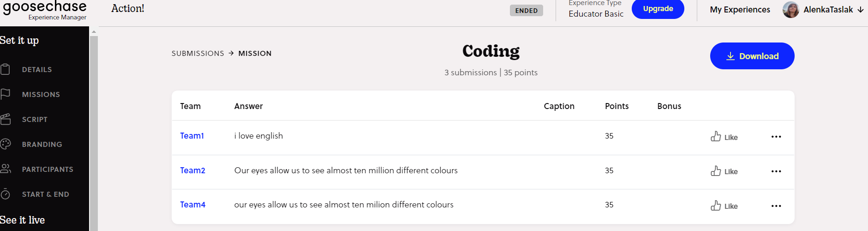This screenshot has height=231, width=868.
Task: Expand the three-dot menu for Team2
Action: tap(776, 171)
